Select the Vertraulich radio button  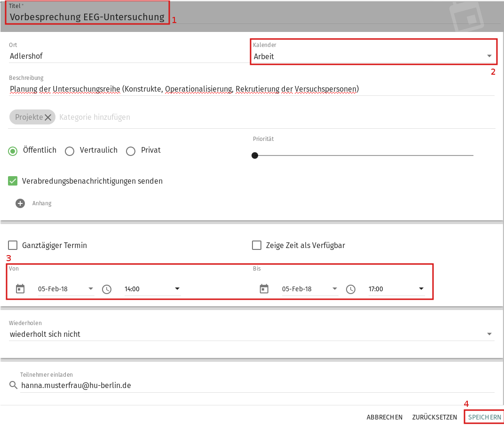(x=70, y=151)
